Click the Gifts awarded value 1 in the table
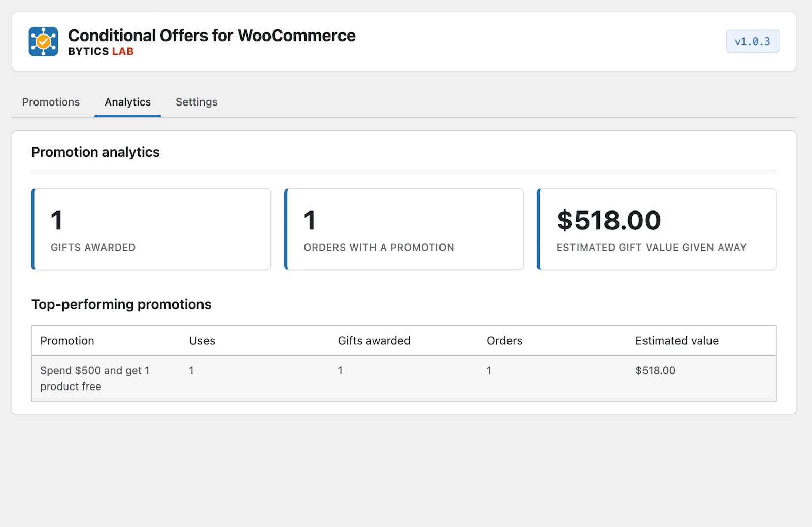 340,371
